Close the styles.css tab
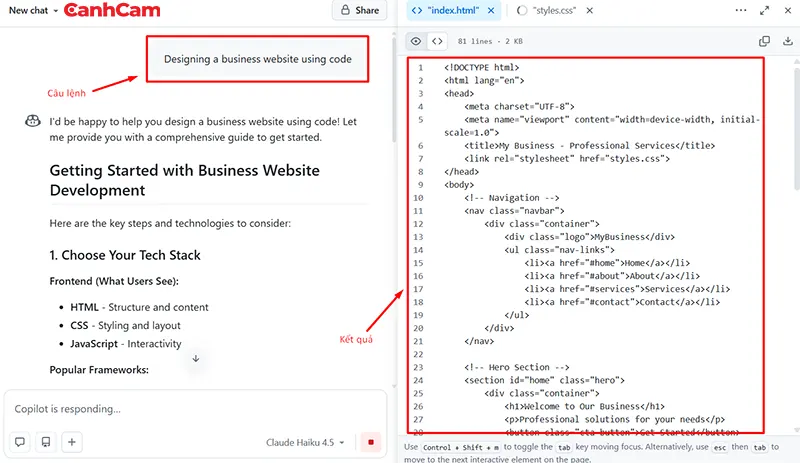 coord(589,10)
